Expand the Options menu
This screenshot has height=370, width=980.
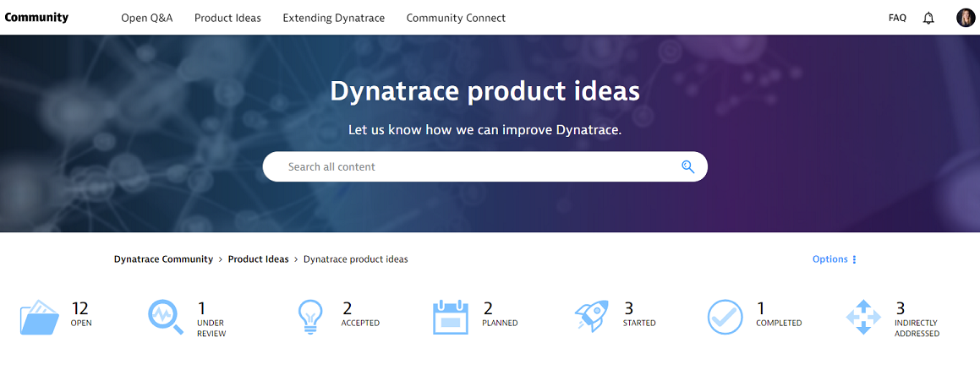835,259
